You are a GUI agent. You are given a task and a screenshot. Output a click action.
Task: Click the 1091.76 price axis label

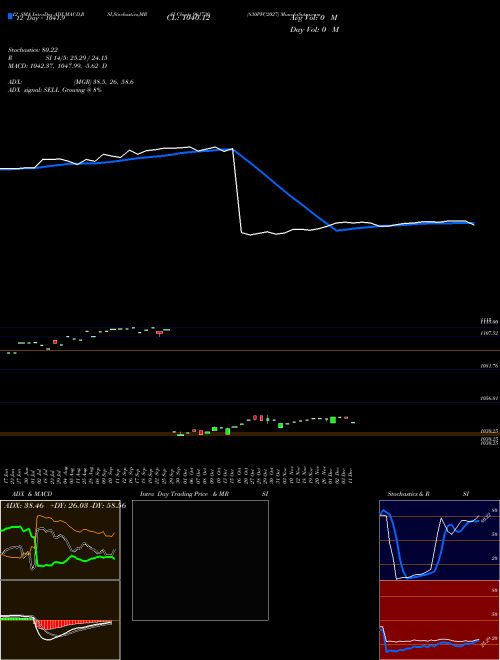[489, 366]
